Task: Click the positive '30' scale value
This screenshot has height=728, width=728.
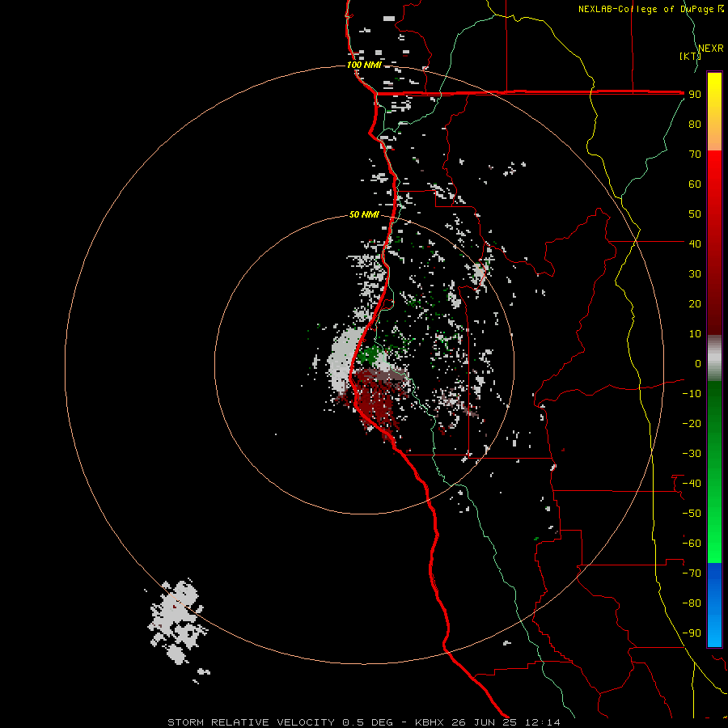Action: tap(695, 274)
